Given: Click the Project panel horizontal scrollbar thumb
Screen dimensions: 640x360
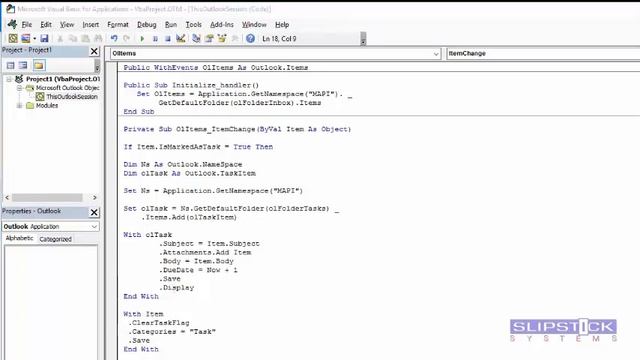Looking at the screenshot, I should (47, 198).
